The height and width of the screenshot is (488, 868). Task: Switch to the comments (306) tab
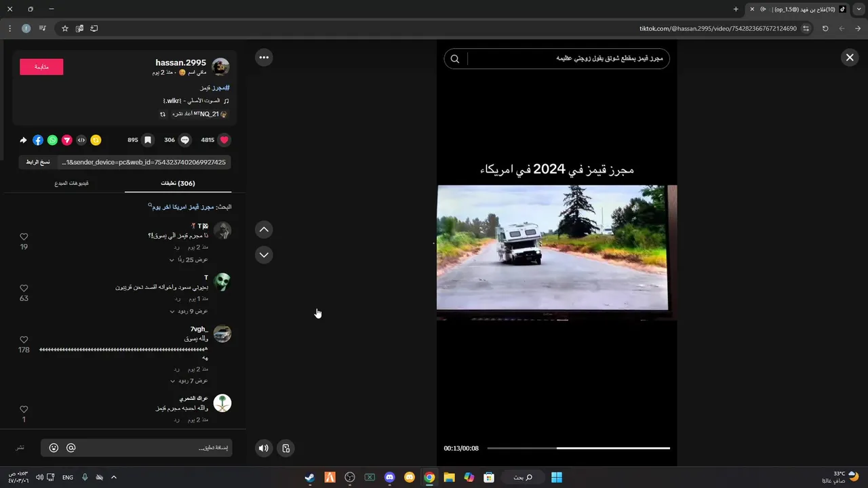click(178, 183)
